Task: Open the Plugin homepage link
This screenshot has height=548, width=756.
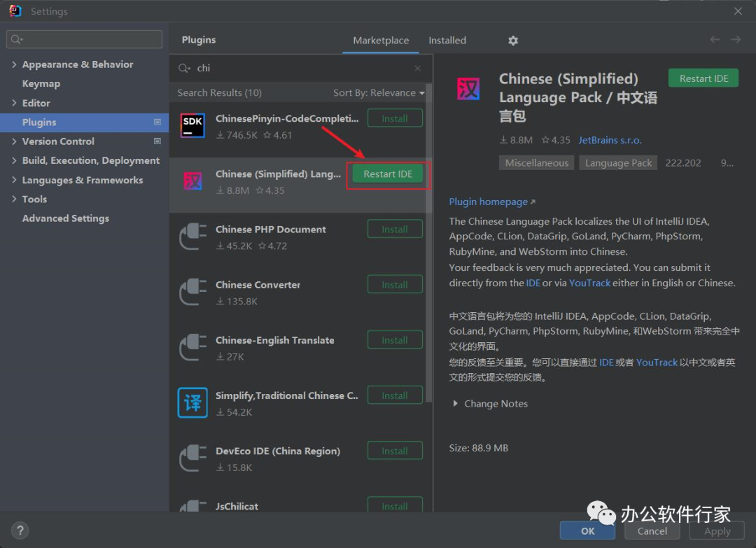Action: point(489,202)
